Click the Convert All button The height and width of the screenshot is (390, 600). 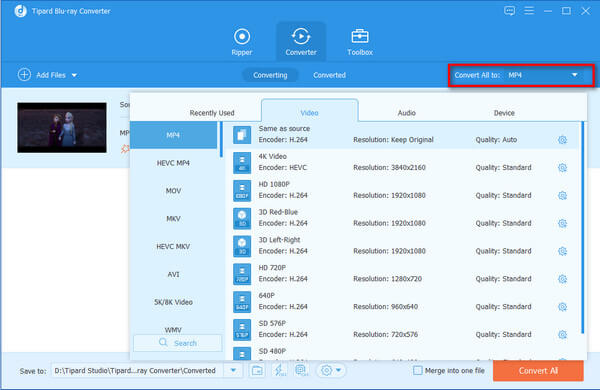538,370
